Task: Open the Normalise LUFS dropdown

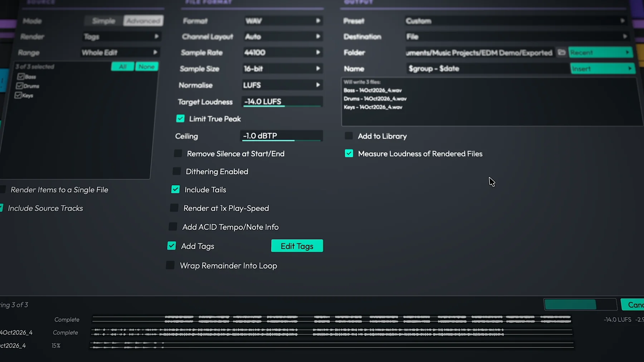Action: pyautogui.click(x=282, y=85)
